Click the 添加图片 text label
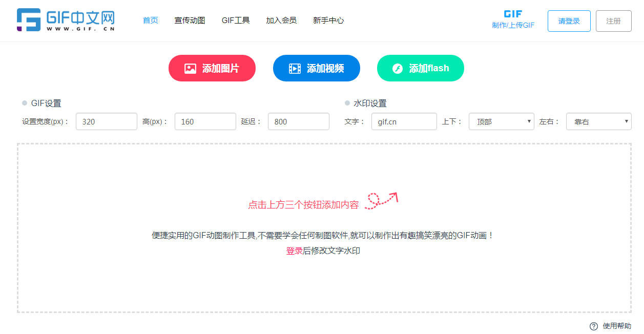 pos(221,68)
